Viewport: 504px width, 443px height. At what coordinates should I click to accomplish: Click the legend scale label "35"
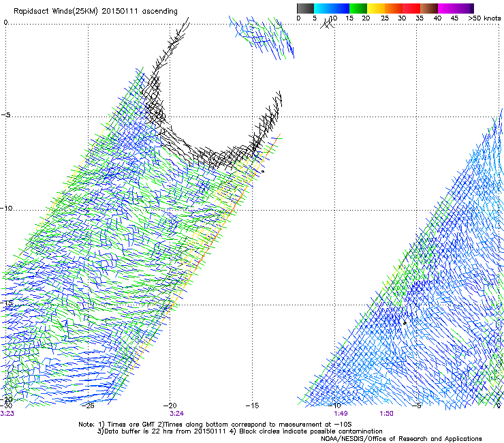point(420,18)
